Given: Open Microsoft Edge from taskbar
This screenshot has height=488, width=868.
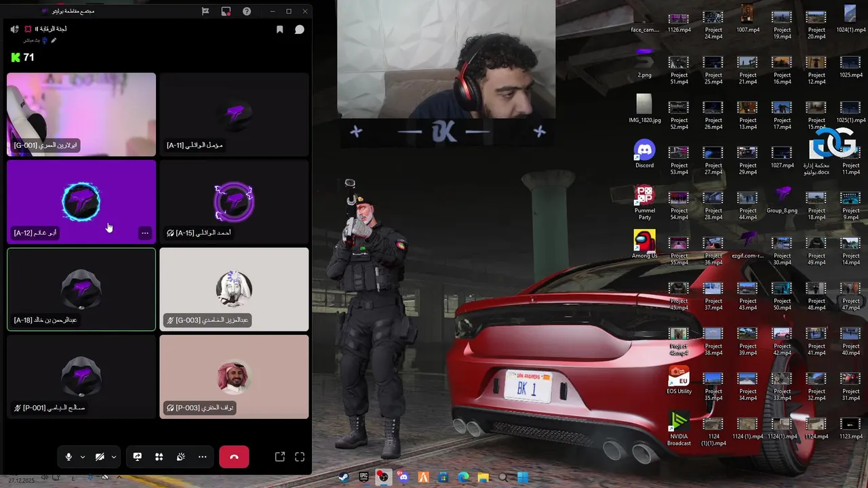Looking at the screenshot, I should (x=463, y=477).
